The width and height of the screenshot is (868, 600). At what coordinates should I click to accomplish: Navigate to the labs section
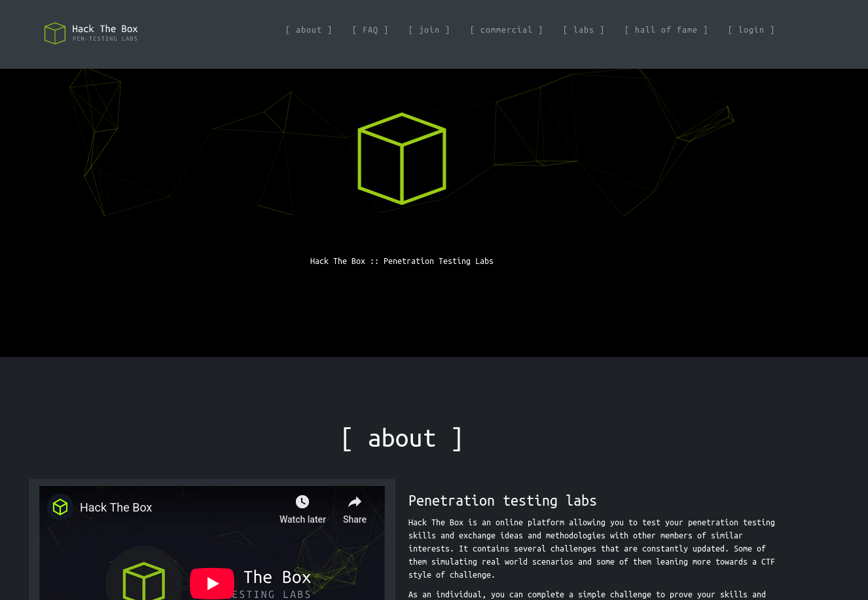[x=583, y=30]
